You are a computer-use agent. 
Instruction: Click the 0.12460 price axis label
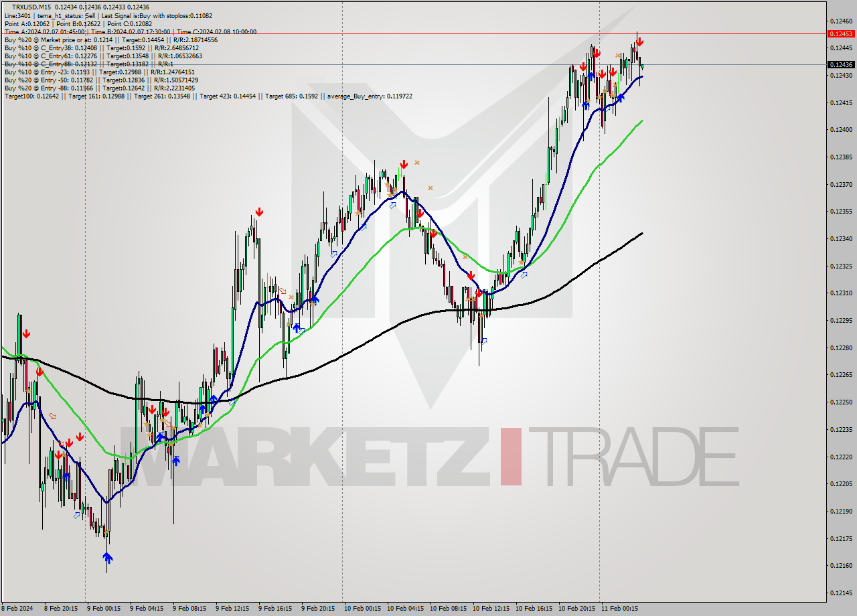point(840,21)
